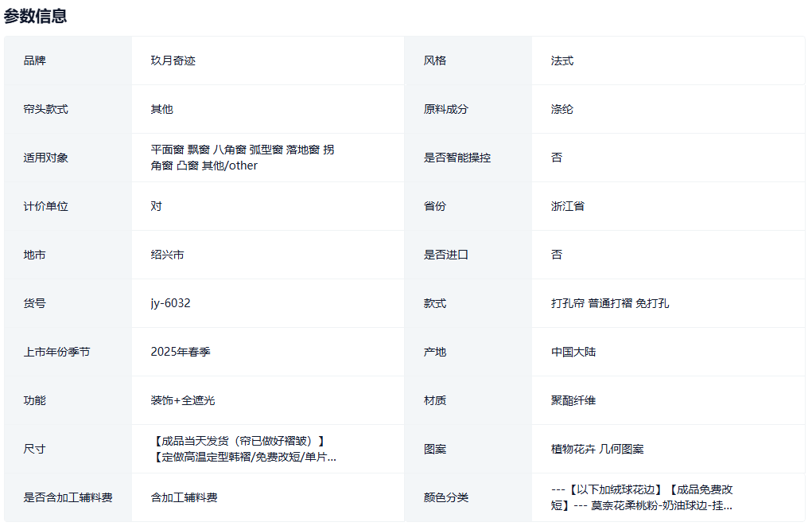Screen dimensions: 812x526
Task: Click the origin value 中国大陆
Action: (x=573, y=352)
